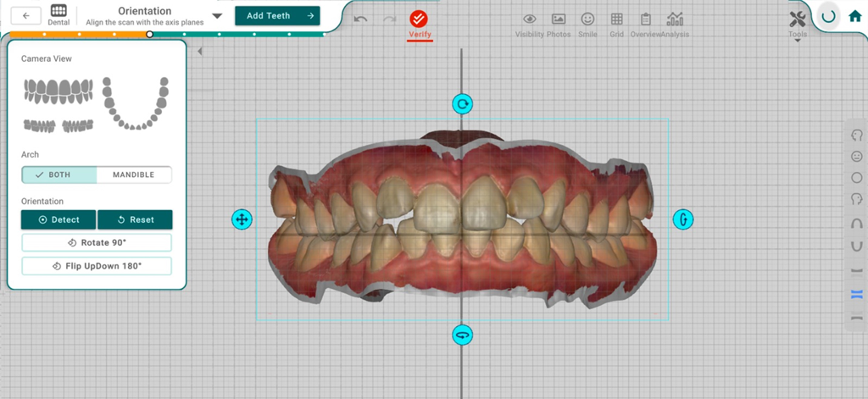Toggle both jaws blue icon in sidebar
868x399 pixels.
pos(856,294)
